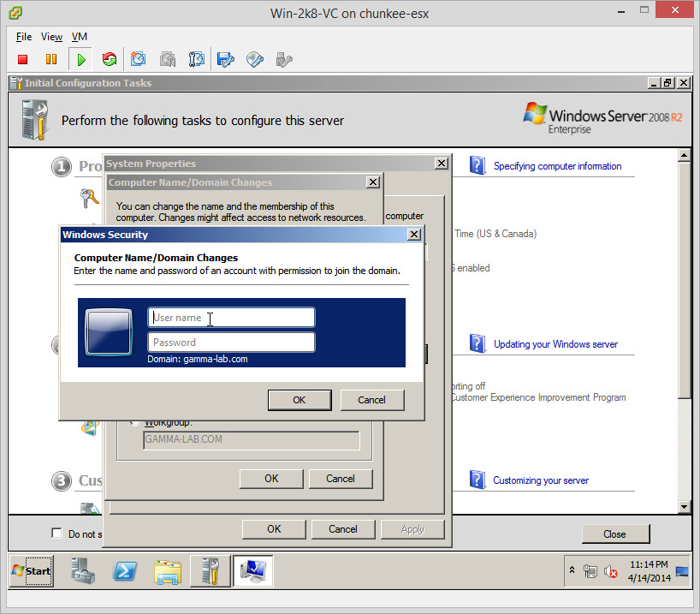This screenshot has width=700, height=614.
Task: Take a snapshot of the virtual machine
Action: point(139,59)
